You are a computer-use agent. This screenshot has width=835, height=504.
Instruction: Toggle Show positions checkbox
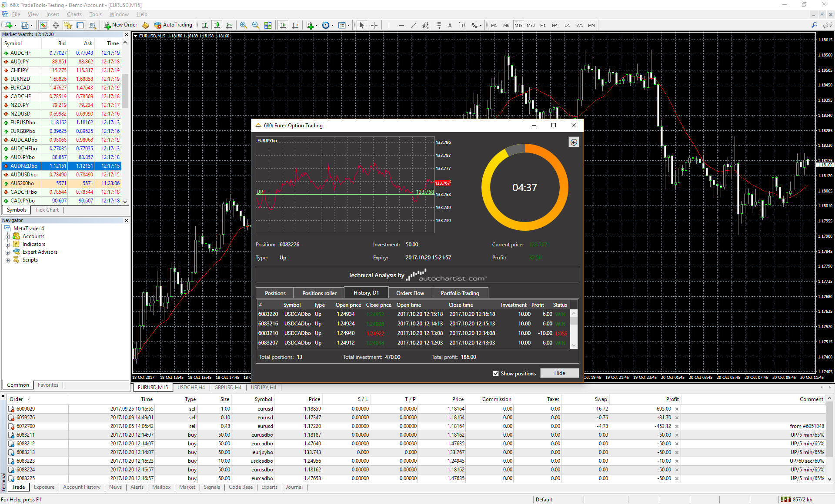click(496, 373)
